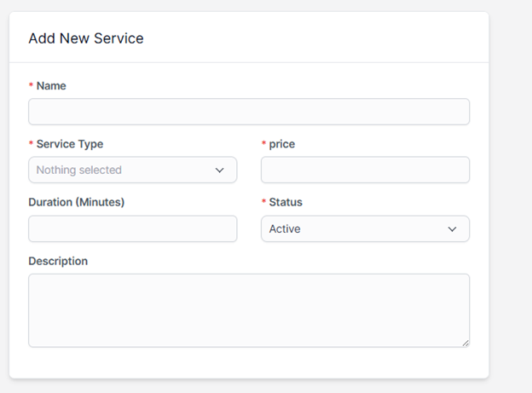
Task: Click the Status field label
Action: tap(286, 203)
